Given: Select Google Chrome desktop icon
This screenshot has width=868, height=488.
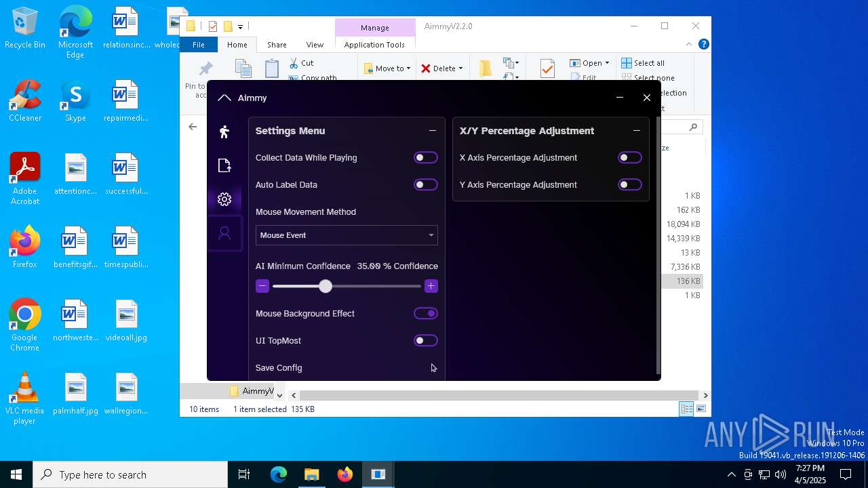Looking at the screenshot, I should [x=25, y=325].
